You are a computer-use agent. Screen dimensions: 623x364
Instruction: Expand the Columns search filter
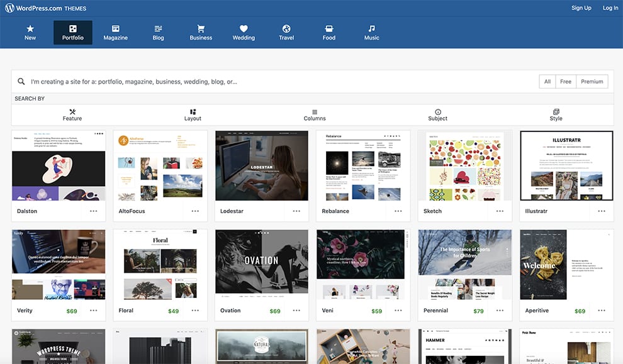tap(315, 115)
